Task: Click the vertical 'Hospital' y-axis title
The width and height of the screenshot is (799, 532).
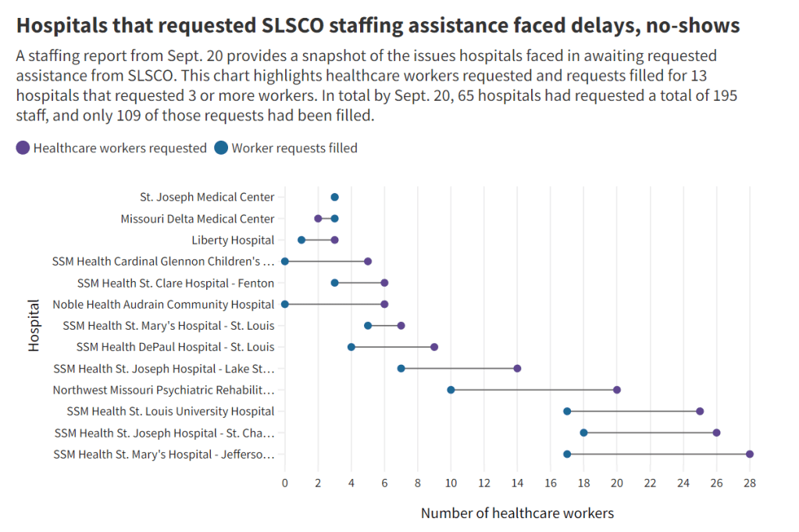Action: 34,325
